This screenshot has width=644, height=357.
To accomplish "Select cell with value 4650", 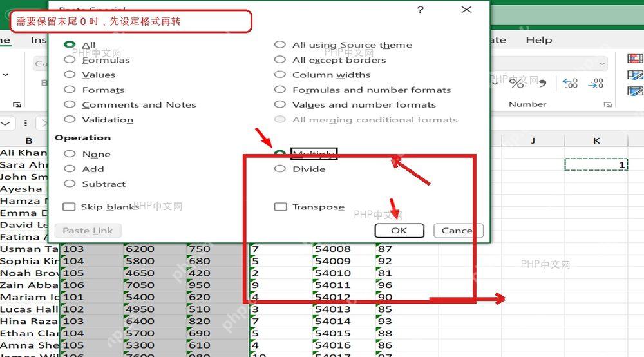I will (x=155, y=273).
